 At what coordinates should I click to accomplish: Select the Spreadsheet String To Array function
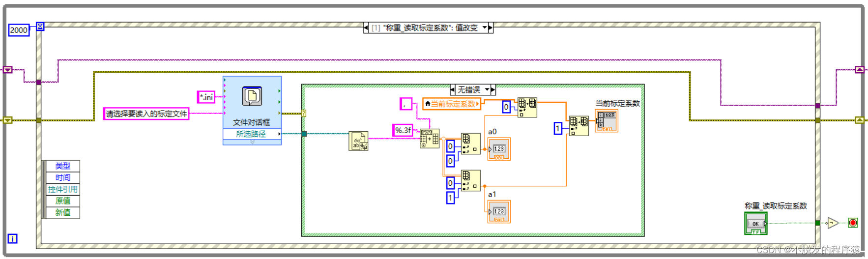430,139
